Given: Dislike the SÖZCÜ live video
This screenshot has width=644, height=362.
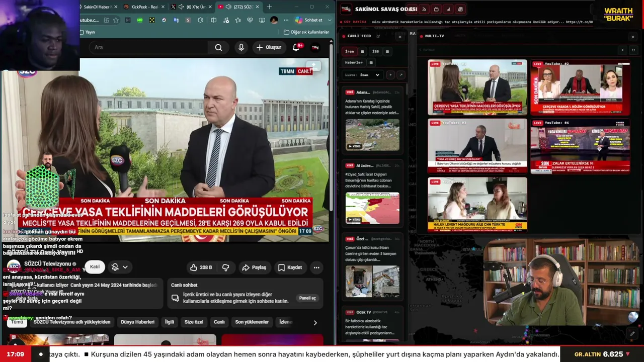Looking at the screenshot, I should pos(226,267).
